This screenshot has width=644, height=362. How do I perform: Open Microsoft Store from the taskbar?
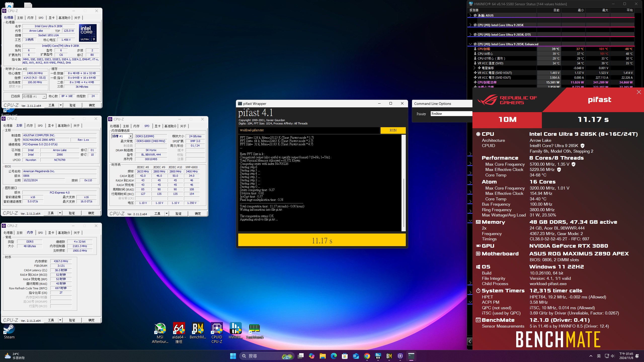click(x=345, y=356)
